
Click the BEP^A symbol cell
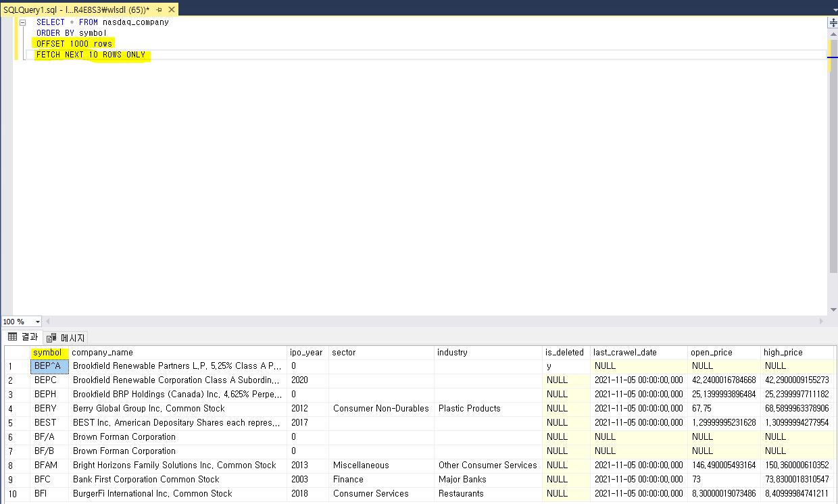point(49,366)
